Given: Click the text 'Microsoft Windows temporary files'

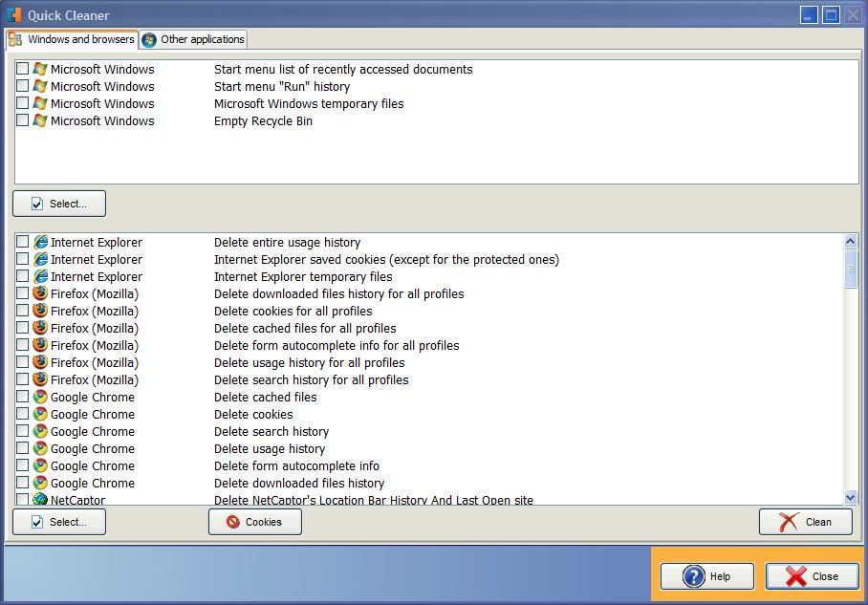Looking at the screenshot, I should [x=309, y=103].
